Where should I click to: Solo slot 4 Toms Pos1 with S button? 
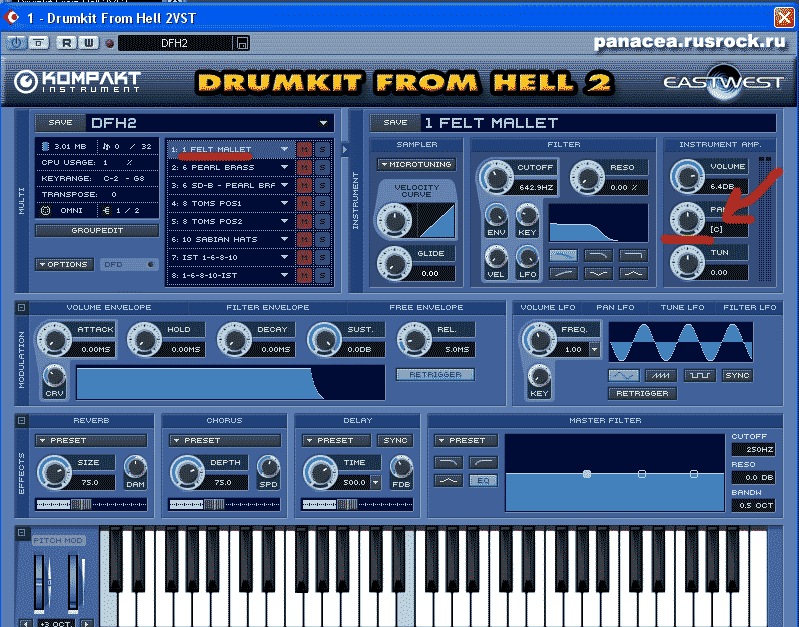coord(322,203)
